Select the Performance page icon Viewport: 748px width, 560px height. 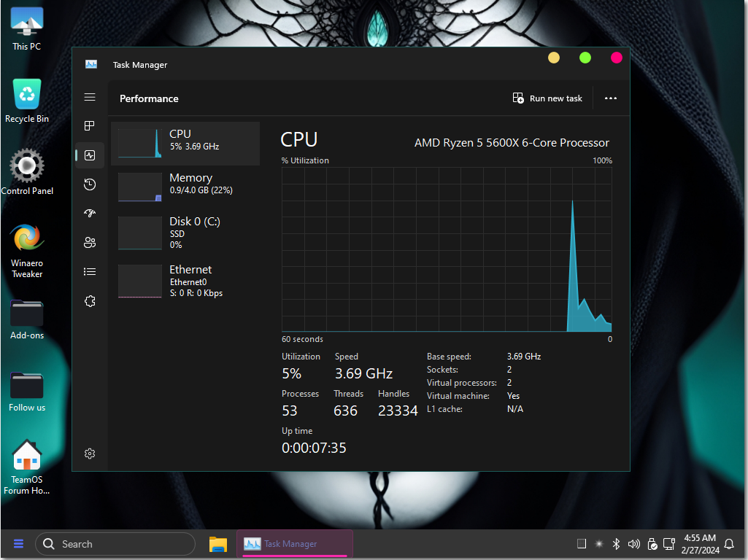click(90, 155)
